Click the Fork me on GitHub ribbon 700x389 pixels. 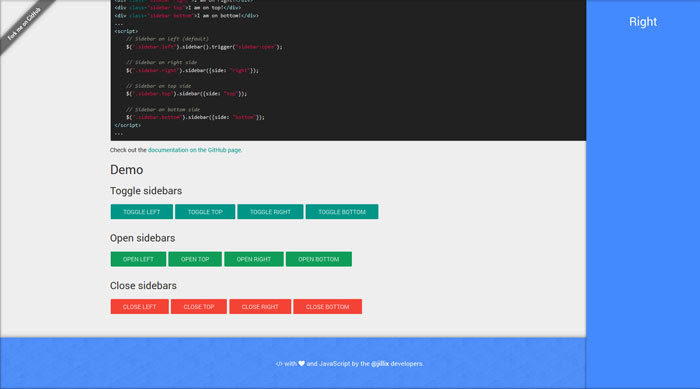(25, 24)
